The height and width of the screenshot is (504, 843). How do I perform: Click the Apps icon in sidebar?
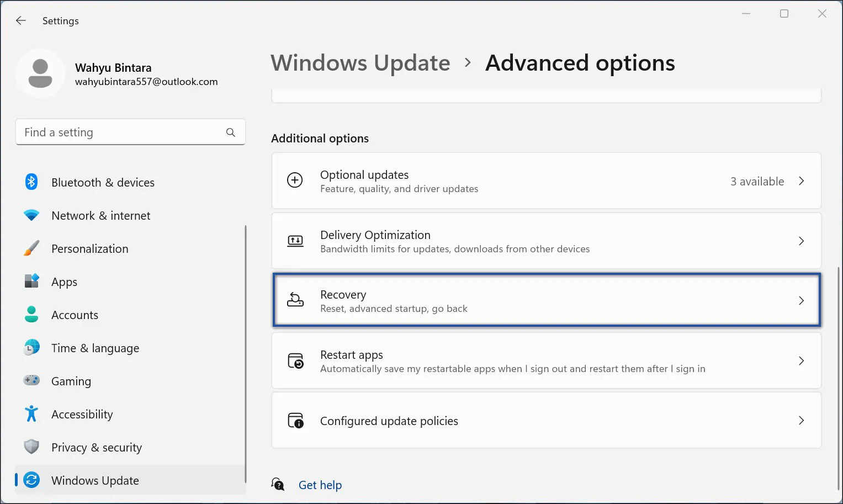click(31, 281)
